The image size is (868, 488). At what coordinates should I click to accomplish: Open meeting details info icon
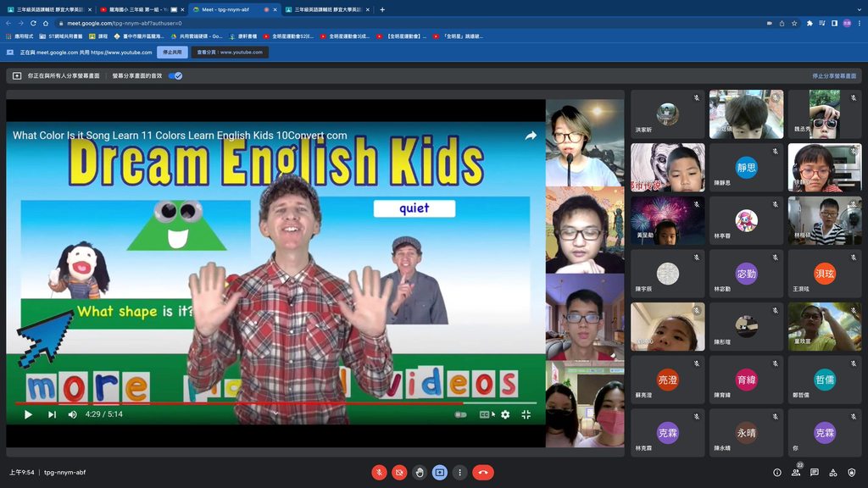click(x=777, y=473)
